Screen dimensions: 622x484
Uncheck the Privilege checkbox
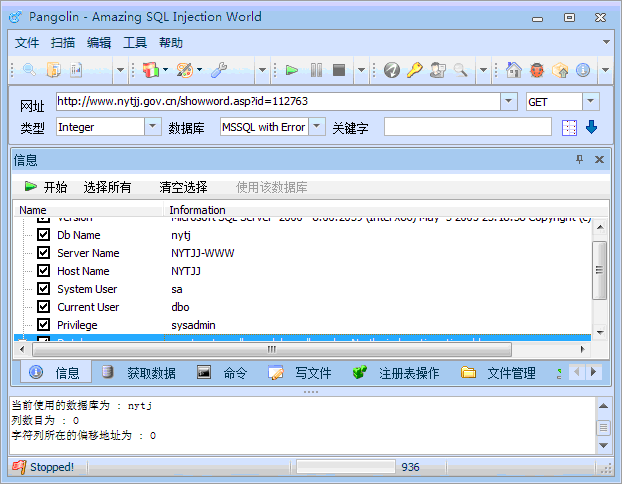[x=43, y=325]
